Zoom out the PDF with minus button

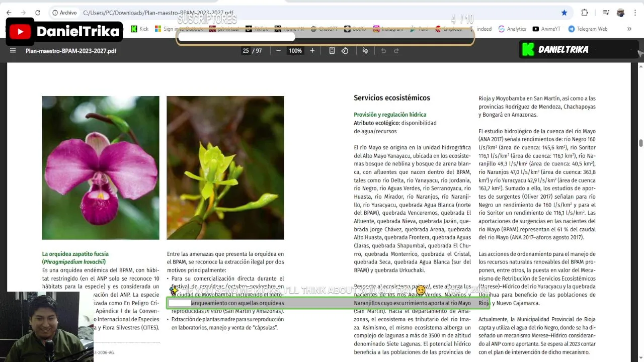(278, 50)
